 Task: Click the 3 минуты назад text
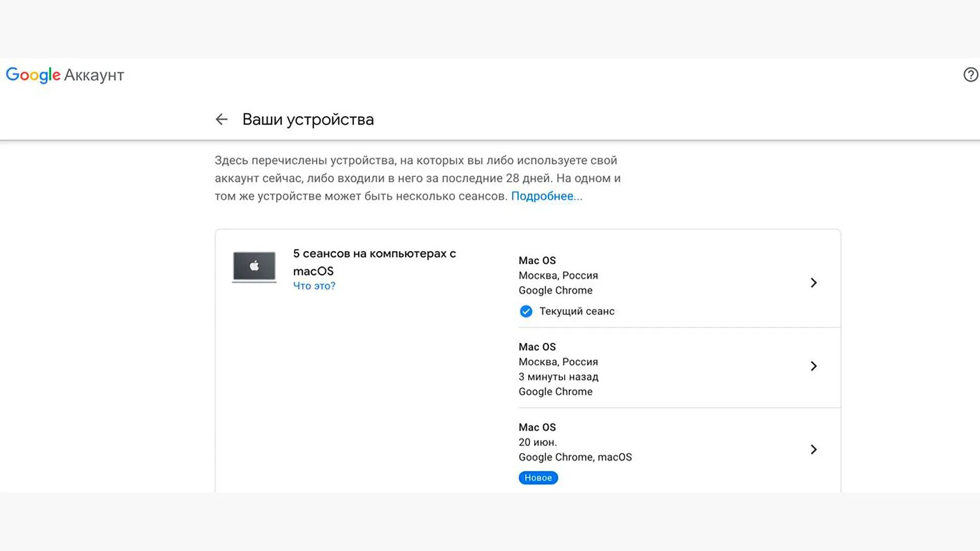tap(558, 377)
